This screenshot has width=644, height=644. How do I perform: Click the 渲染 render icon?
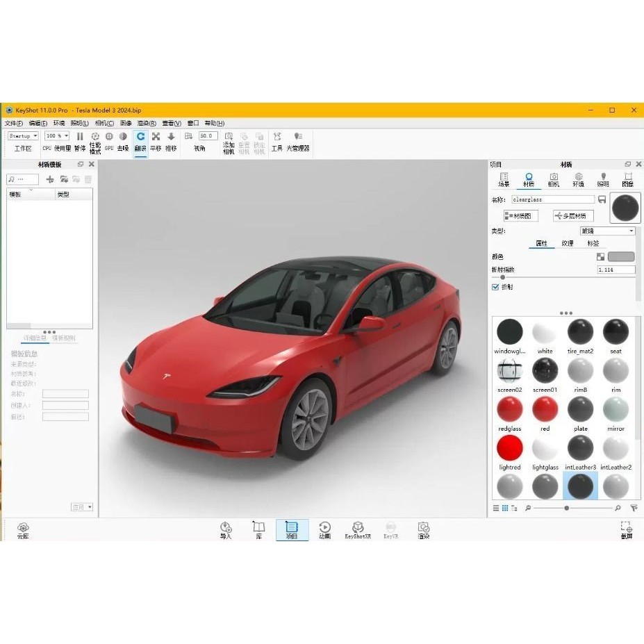[x=424, y=530]
